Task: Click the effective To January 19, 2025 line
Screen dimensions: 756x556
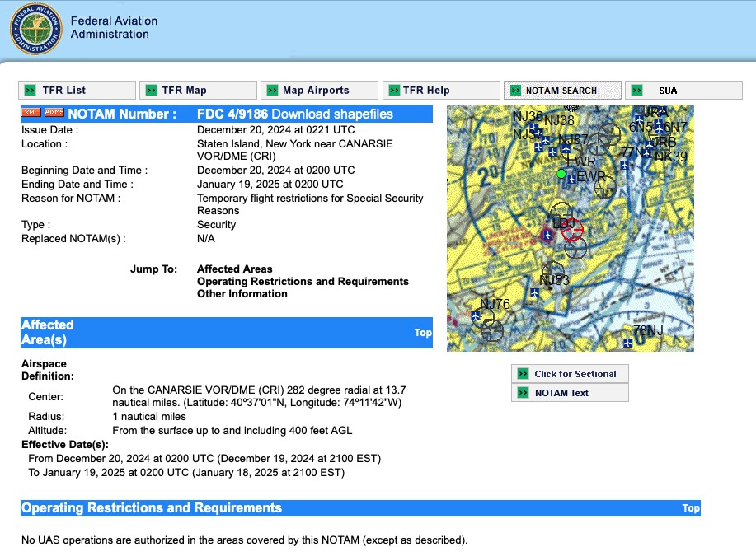Action: 186,472
